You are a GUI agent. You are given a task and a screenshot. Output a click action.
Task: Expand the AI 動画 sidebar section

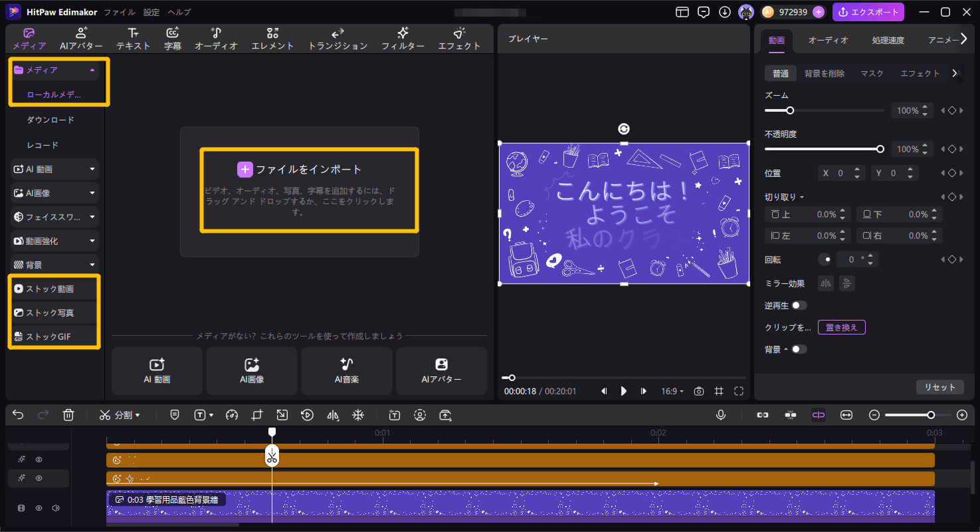pos(92,168)
